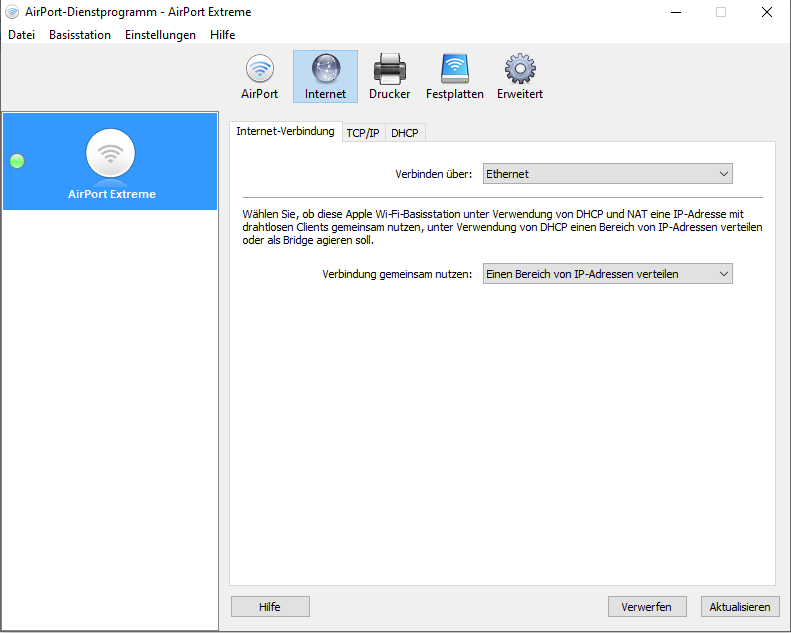
Task: Click the AirPort utility title bar icon
Action: pyautogui.click(x=12, y=12)
